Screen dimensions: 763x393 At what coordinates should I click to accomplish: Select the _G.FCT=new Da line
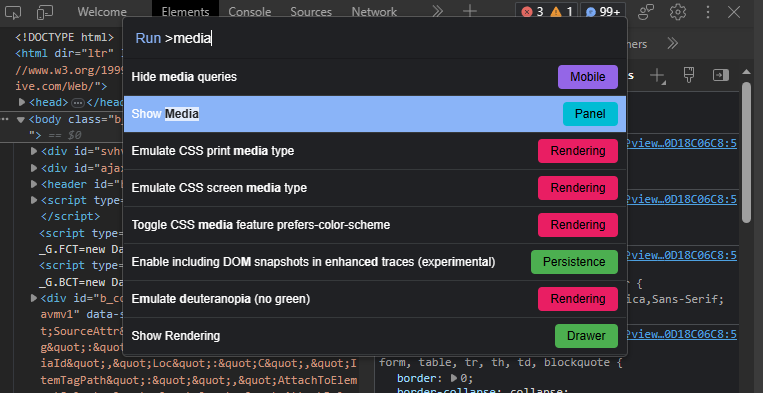point(82,249)
